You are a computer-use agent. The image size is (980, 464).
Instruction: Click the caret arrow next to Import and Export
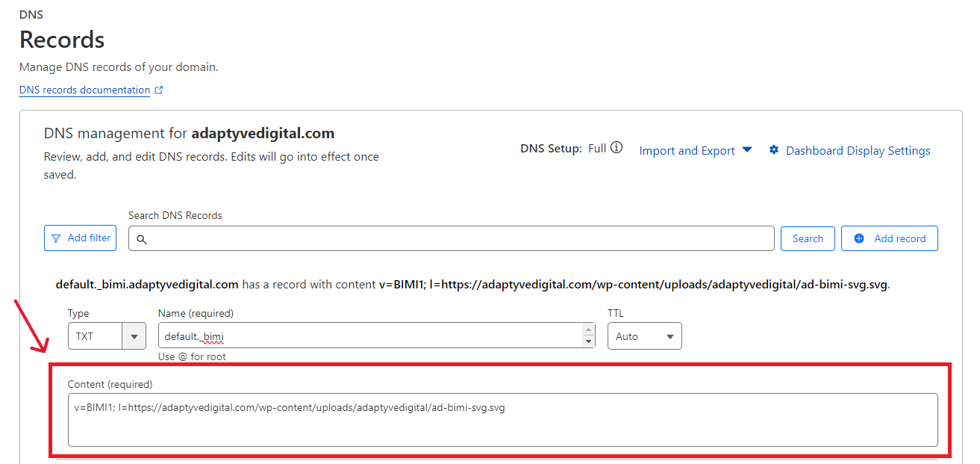[746, 150]
